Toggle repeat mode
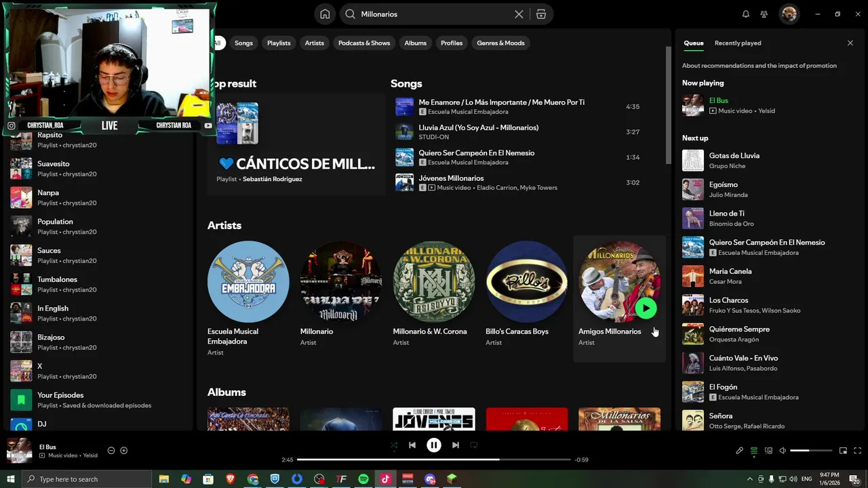This screenshot has height=488, width=868. [x=474, y=445]
